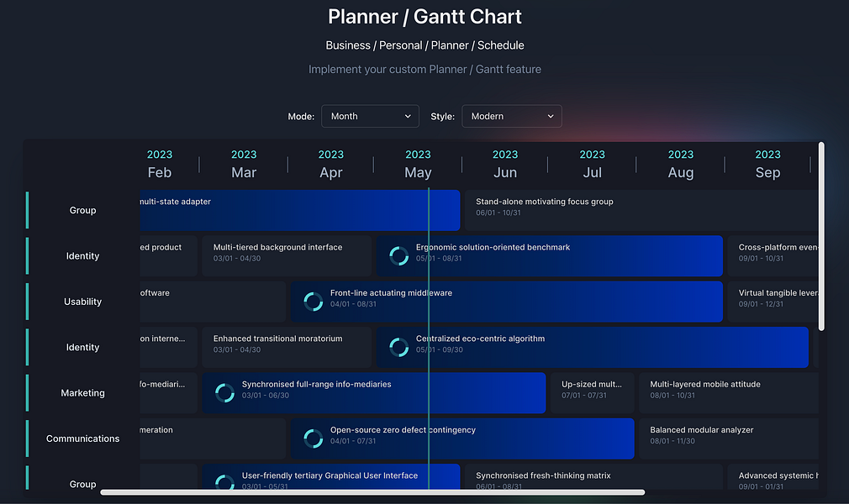Screen dimensions: 849x504
Task: Select Enhanced transitional moratorium task
Action: pyautogui.click(x=287, y=347)
